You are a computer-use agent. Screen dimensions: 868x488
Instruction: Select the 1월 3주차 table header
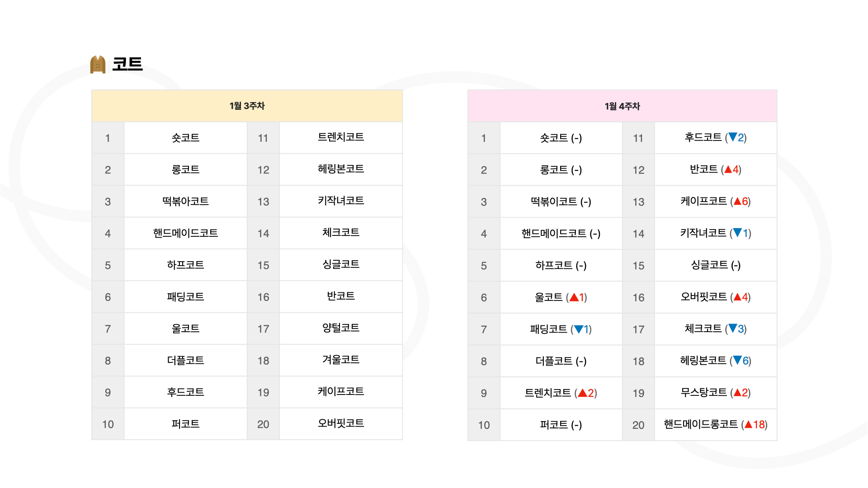[x=247, y=106]
